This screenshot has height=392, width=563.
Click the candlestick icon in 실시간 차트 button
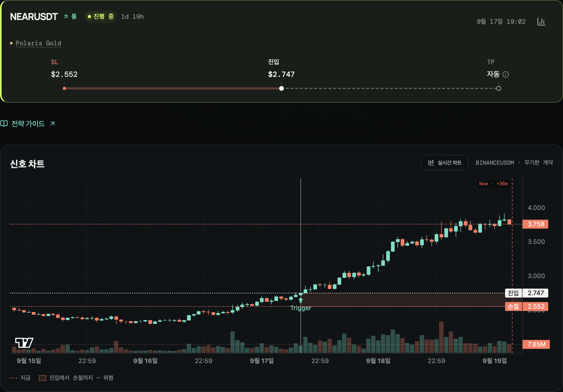(431, 163)
